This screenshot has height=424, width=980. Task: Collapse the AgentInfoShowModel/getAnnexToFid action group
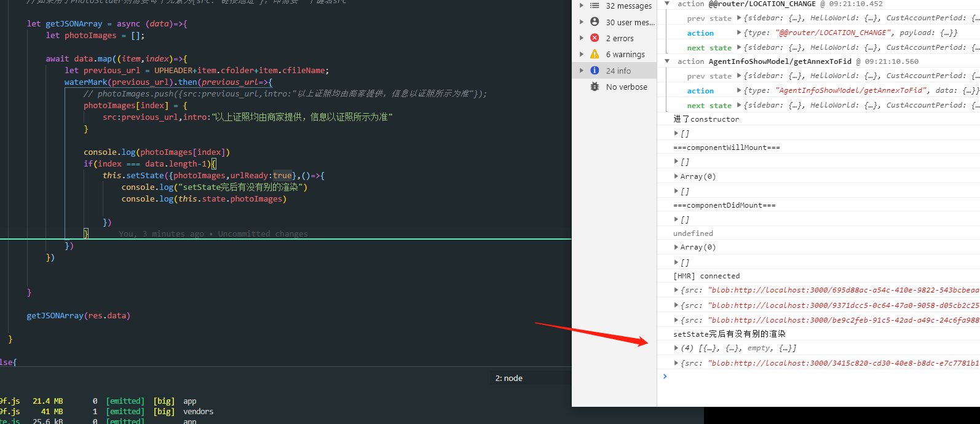[x=667, y=61]
